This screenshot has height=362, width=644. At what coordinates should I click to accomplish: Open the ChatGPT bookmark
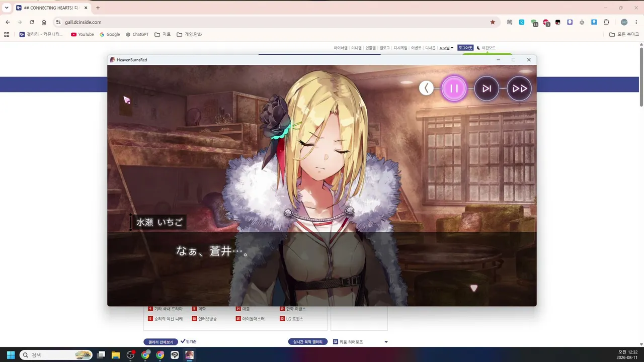click(137, 34)
